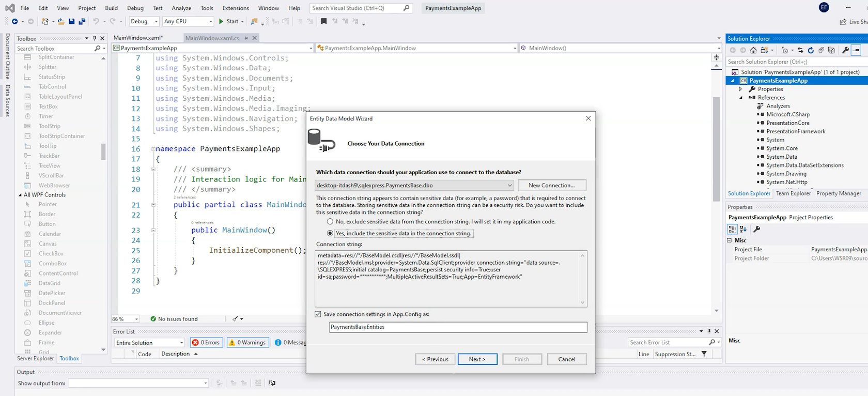Click Live Share icon at top right

pyautogui.click(x=843, y=22)
